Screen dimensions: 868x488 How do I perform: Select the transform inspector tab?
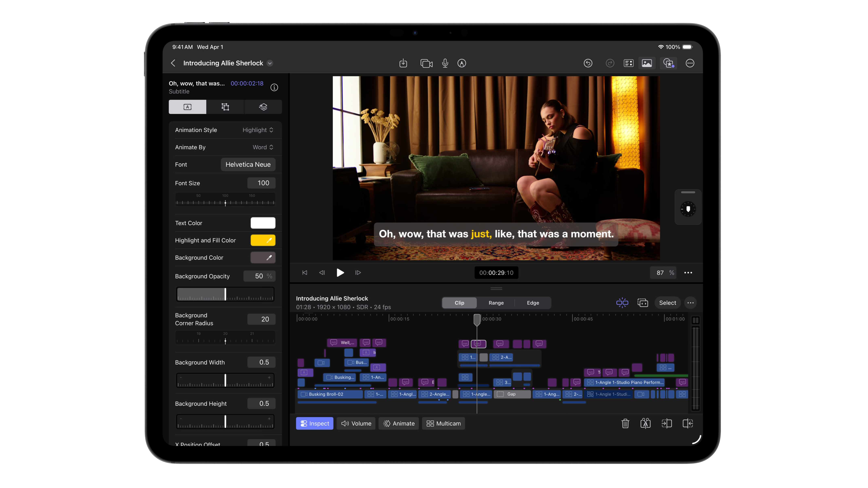[225, 107]
